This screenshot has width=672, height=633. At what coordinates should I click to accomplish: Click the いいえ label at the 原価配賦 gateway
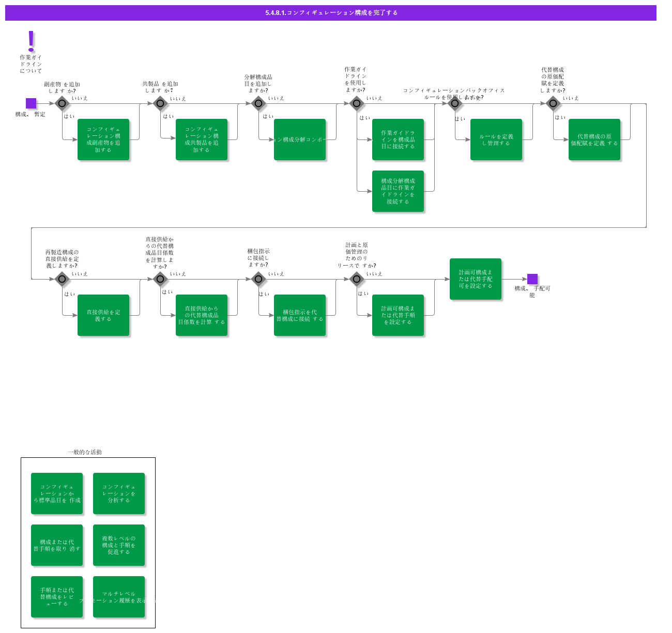pyautogui.click(x=571, y=98)
